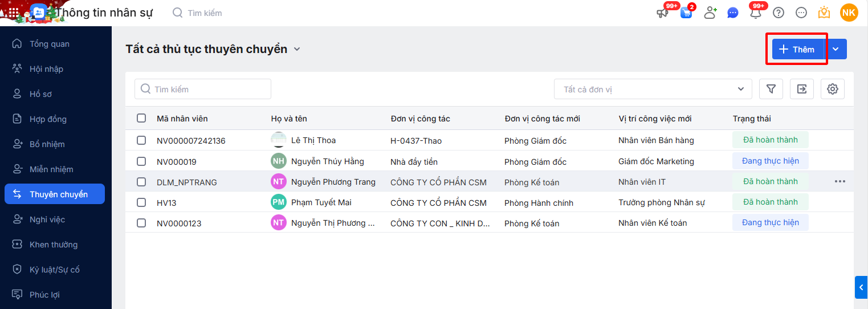Select the header select-all checkbox
The height and width of the screenshot is (309, 868).
click(x=141, y=119)
